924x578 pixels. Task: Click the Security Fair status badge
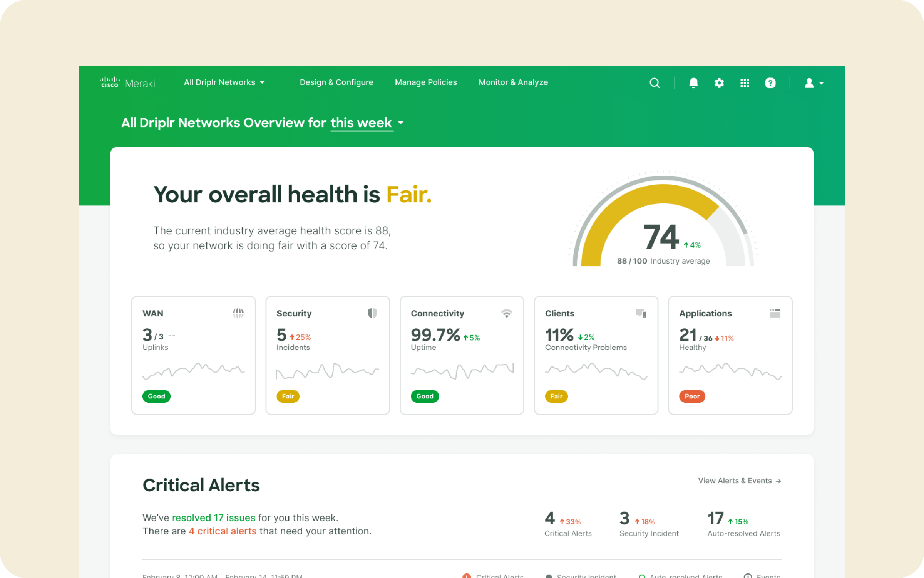tap(288, 396)
